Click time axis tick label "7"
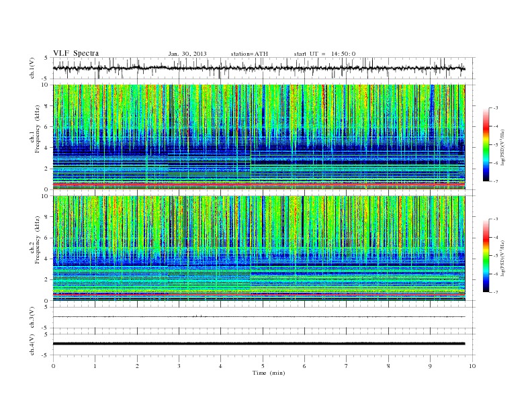Viewport: 532px width, 411px height. pos(347,366)
